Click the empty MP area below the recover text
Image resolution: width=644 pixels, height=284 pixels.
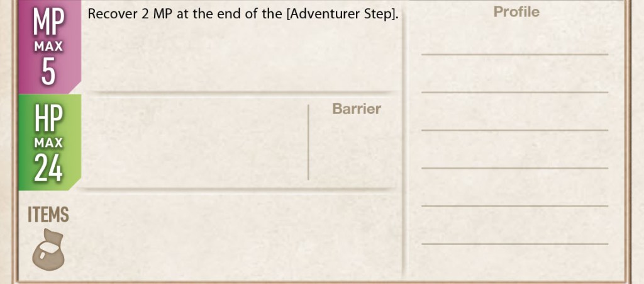coord(243,57)
